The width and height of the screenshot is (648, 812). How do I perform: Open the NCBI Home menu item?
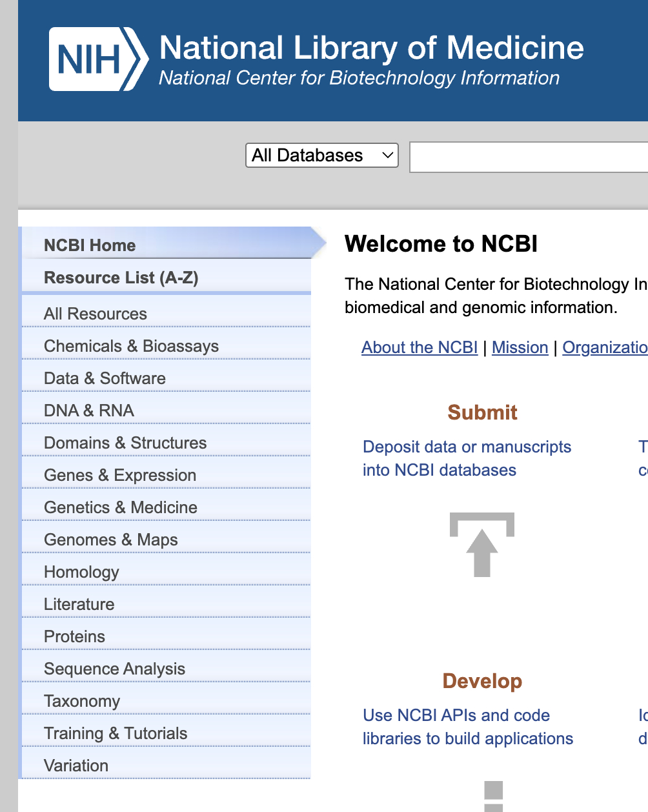(90, 245)
